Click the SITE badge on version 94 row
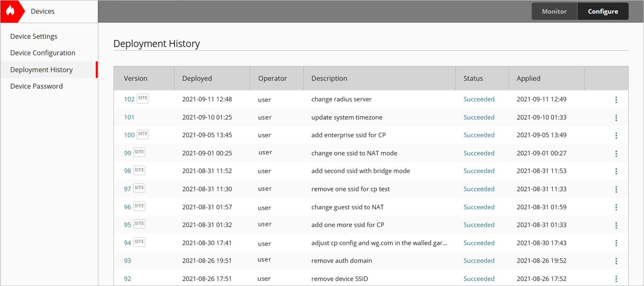644x286 pixels. pos(139,241)
